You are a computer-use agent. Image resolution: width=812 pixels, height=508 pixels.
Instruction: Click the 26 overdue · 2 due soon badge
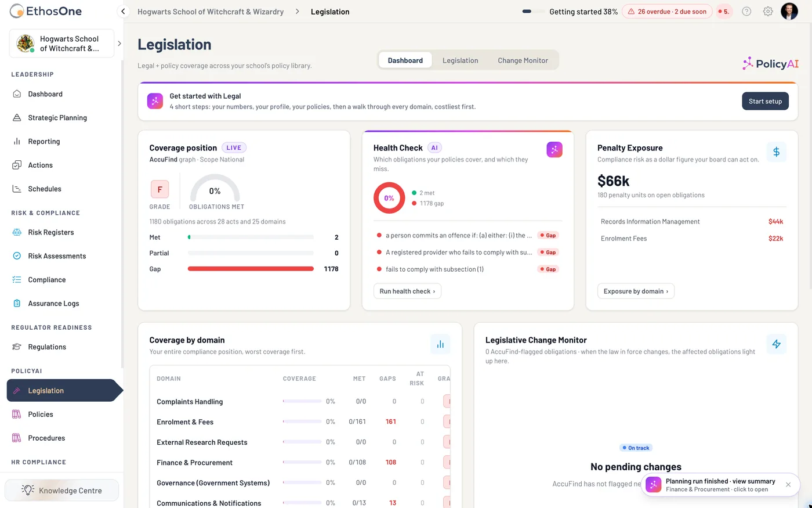667,12
